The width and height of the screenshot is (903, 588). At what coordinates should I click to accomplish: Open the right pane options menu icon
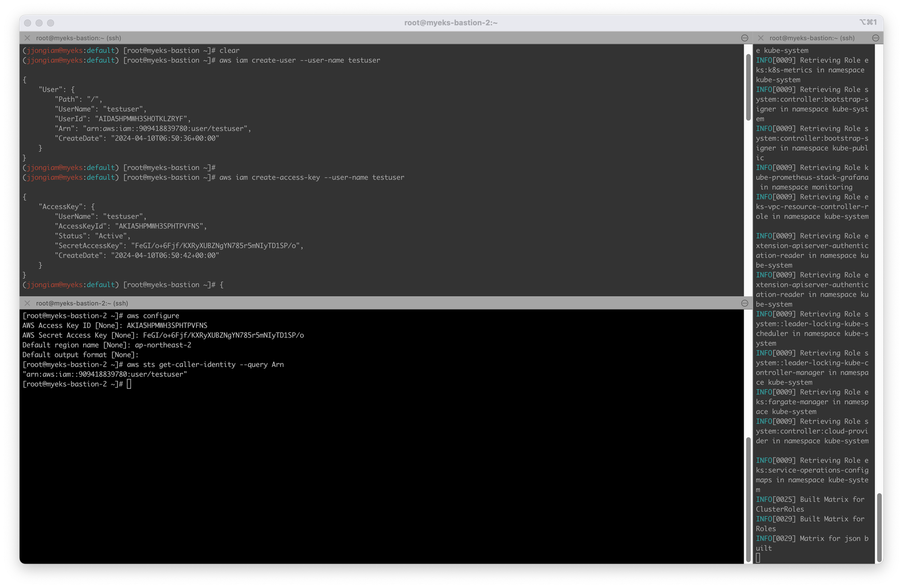click(x=875, y=38)
